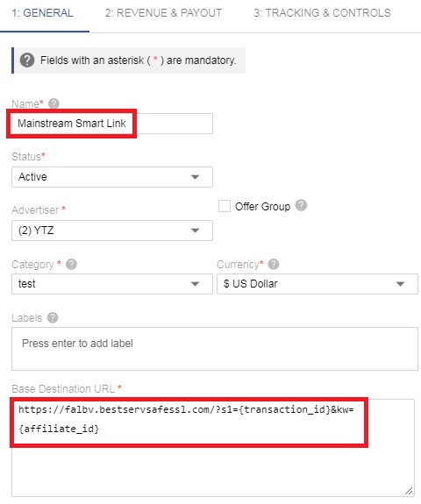Click the Status dropdown arrow

click(x=195, y=177)
